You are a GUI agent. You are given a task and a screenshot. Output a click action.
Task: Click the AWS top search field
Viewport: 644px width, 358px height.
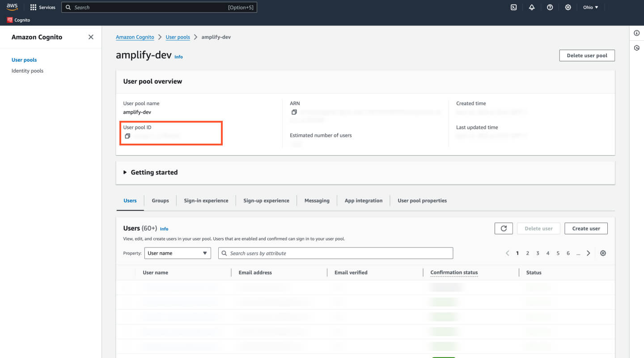click(159, 7)
